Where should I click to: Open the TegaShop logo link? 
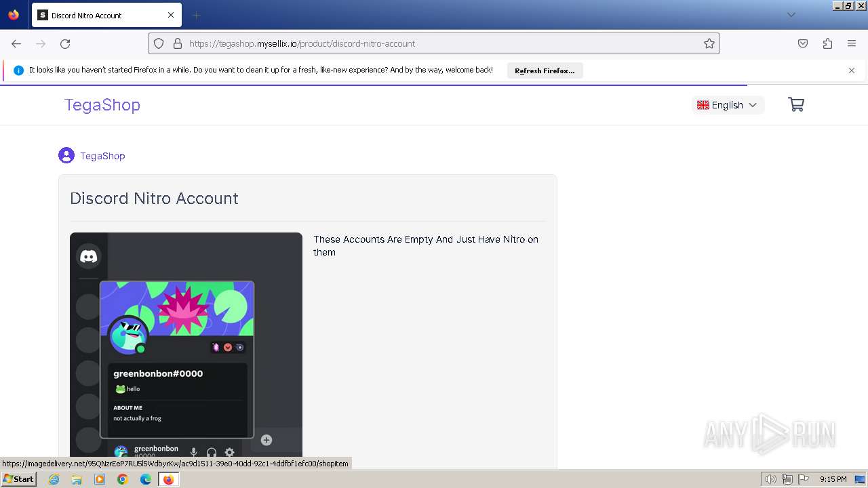pyautogui.click(x=102, y=105)
